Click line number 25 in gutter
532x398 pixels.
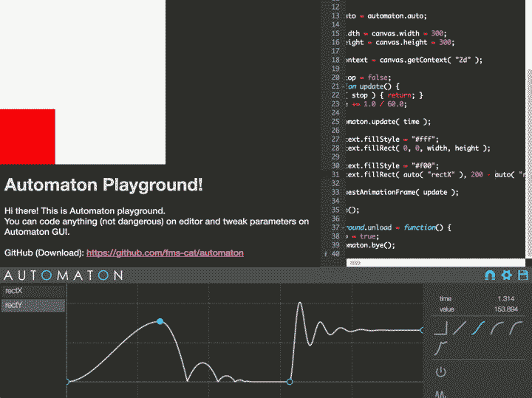click(335, 122)
